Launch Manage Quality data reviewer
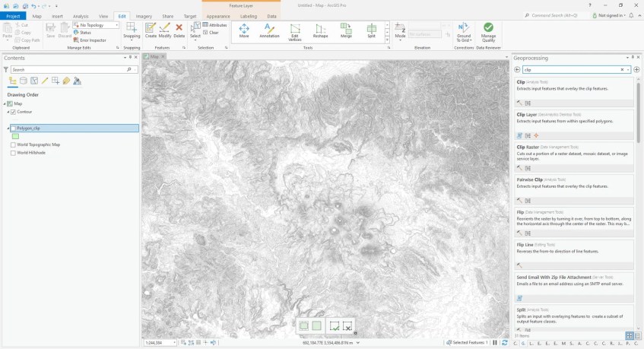 pos(488,33)
